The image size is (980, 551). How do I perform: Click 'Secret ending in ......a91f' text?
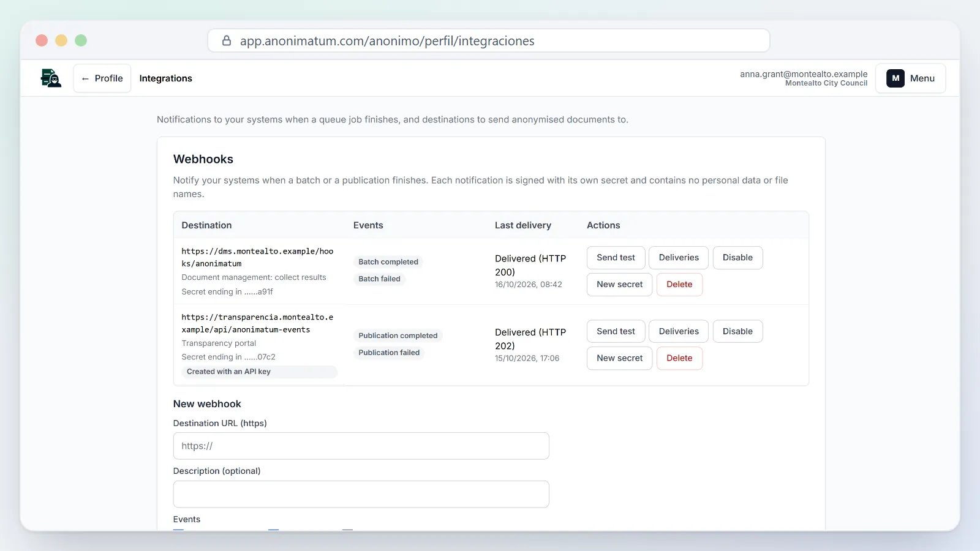point(227,292)
